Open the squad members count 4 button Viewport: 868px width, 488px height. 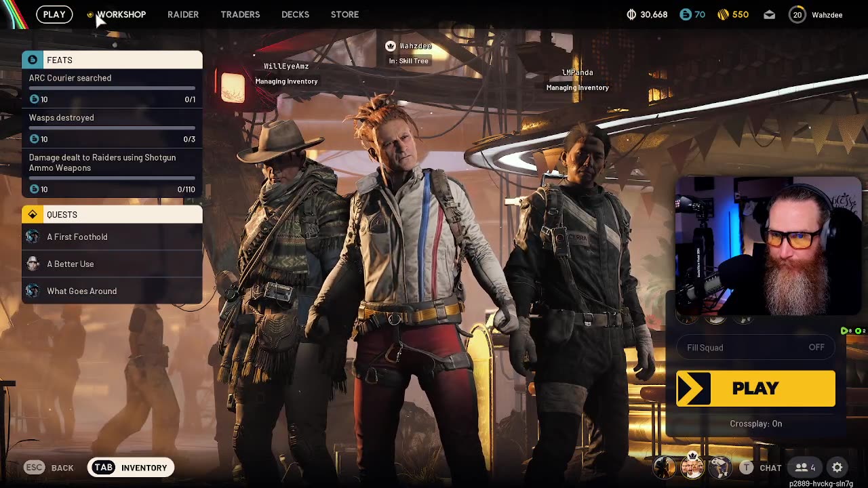pos(805,468)
